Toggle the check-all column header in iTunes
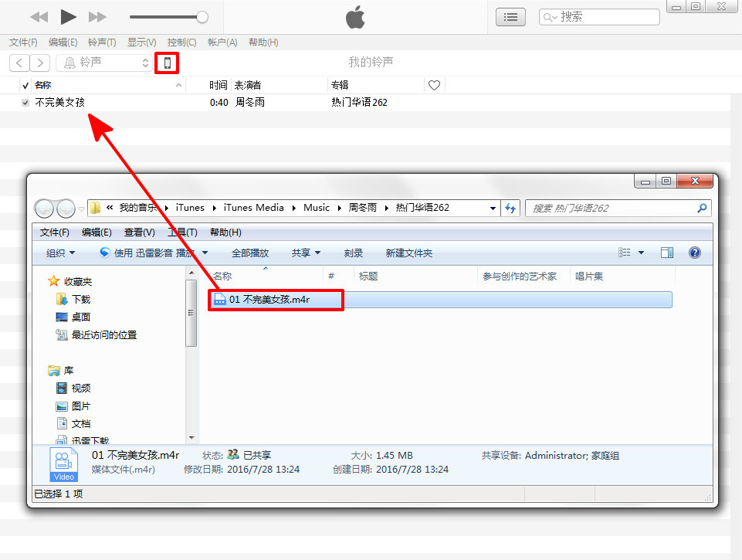 (x=25, y=85)
